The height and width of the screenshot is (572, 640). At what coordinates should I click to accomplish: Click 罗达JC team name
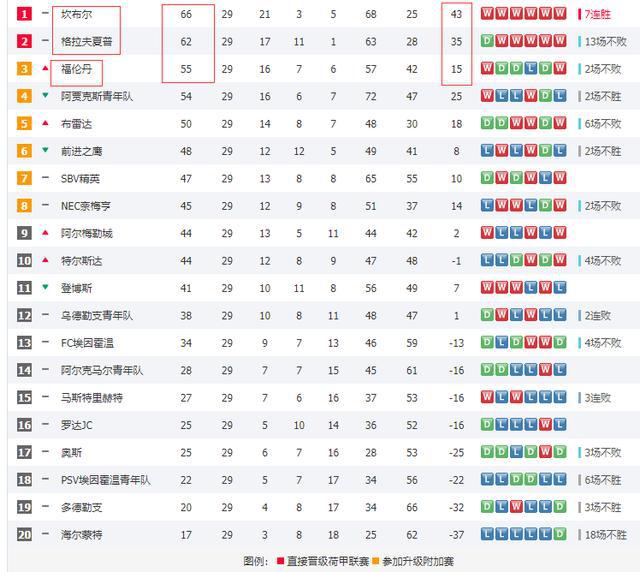pyautogui.click(x=77, y=425)
